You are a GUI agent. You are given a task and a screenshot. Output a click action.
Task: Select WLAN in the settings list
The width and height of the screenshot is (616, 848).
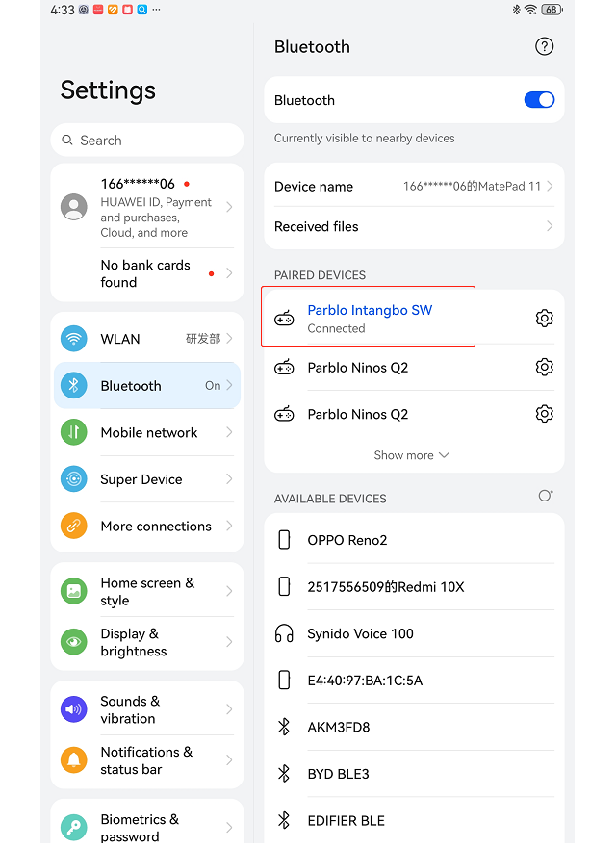pos(147,339)
